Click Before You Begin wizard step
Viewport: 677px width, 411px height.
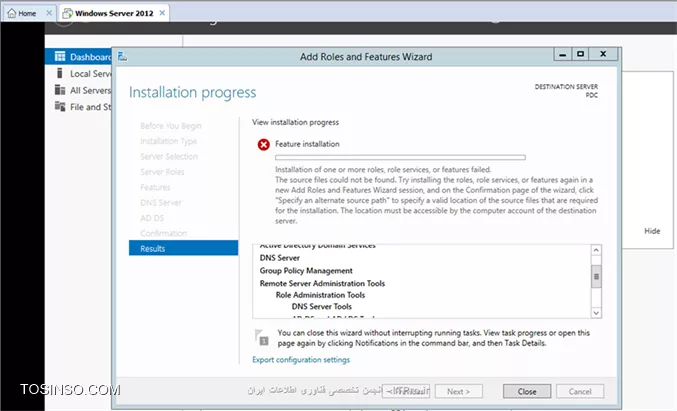point(171,126)
